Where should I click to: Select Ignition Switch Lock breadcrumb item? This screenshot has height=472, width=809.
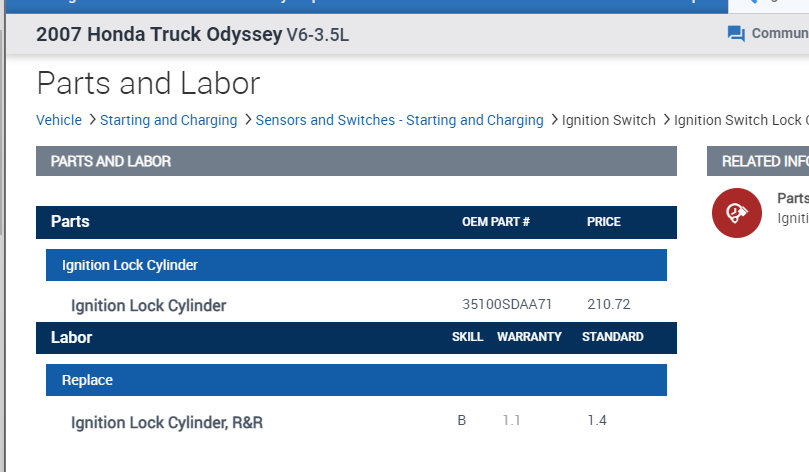(741, 120)
